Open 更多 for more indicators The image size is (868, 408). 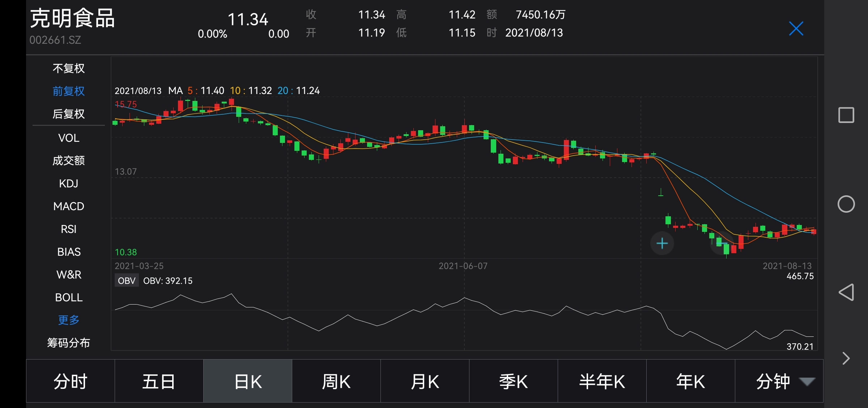(x=69, y=320)
